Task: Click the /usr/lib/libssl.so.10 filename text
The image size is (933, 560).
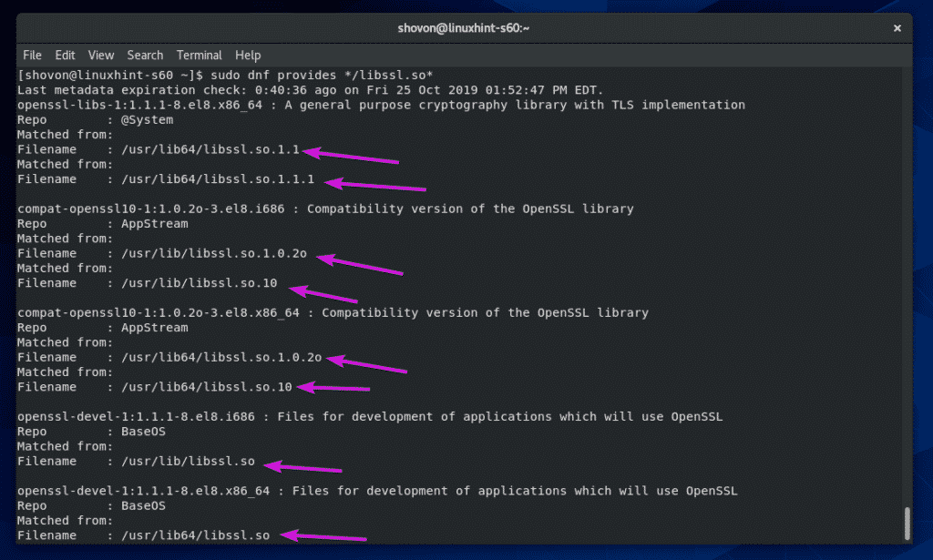Action: coord(200,283)
